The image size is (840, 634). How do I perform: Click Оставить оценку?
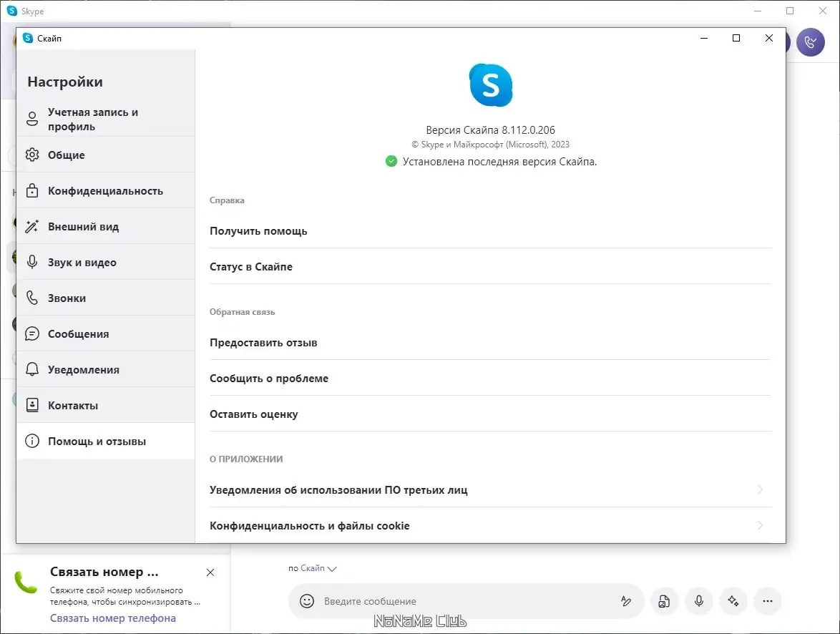(491, 414)
